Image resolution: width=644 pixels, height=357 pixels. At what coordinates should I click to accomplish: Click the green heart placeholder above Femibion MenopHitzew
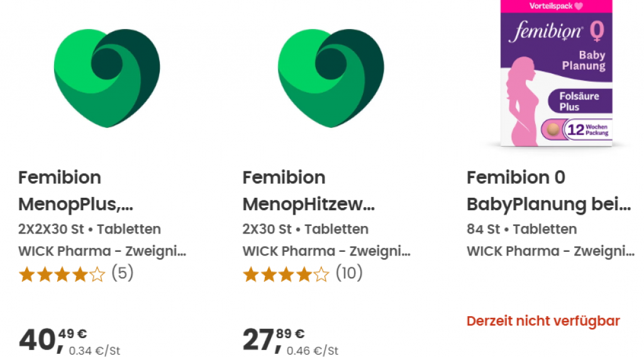coord(331,77)
